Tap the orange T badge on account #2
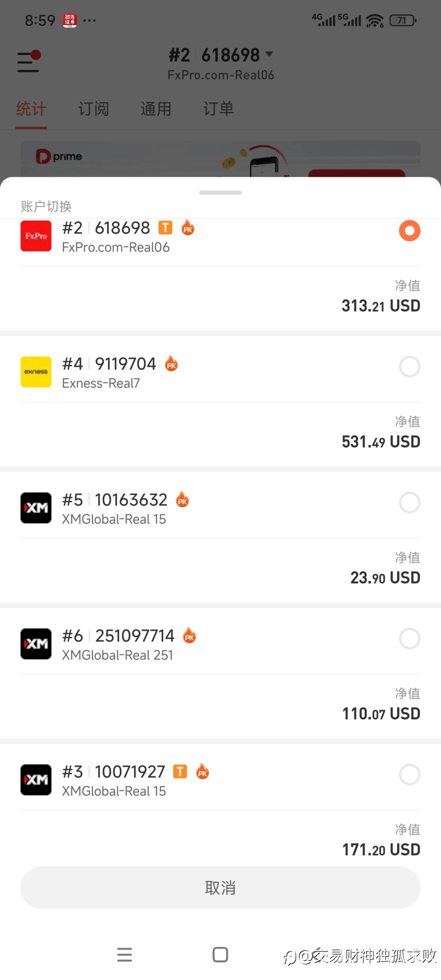The width and height of the screenshot is (441, 980). (165, 227)
